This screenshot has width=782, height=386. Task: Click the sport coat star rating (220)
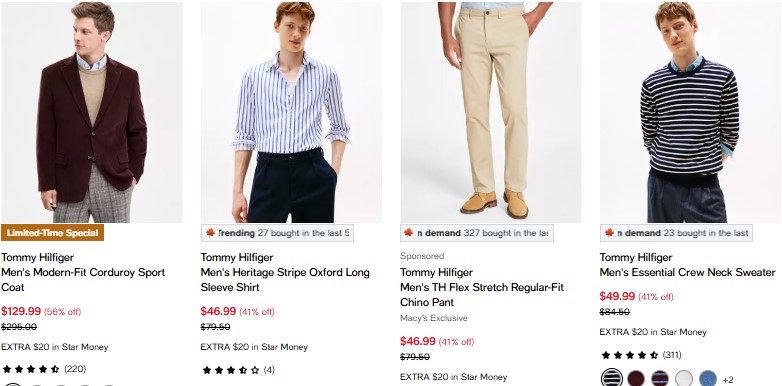tap(44, 369)
